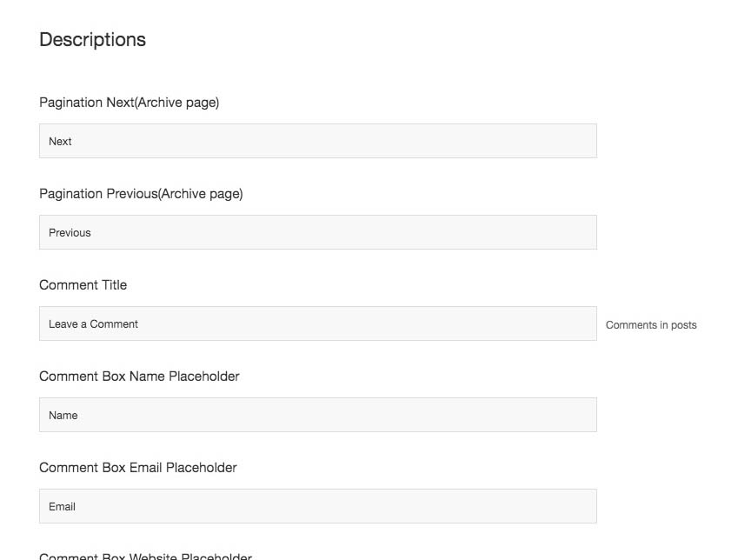Click the Comment Box Name Placeholder label
Screen dimensions: 731x560
coord(139,377)
